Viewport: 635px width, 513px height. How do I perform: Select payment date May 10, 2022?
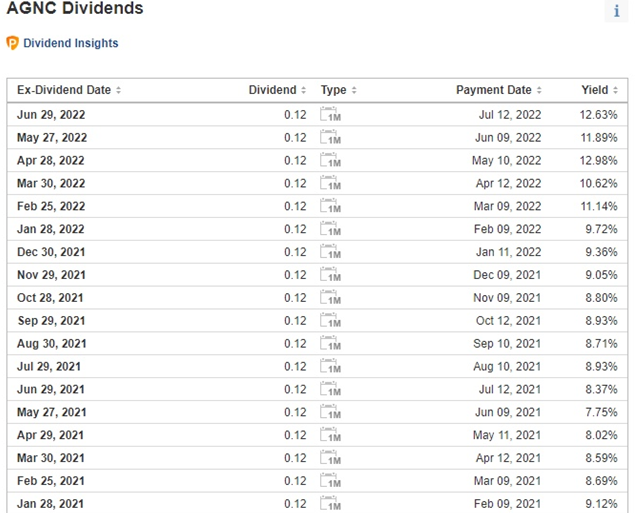(506, 160)
